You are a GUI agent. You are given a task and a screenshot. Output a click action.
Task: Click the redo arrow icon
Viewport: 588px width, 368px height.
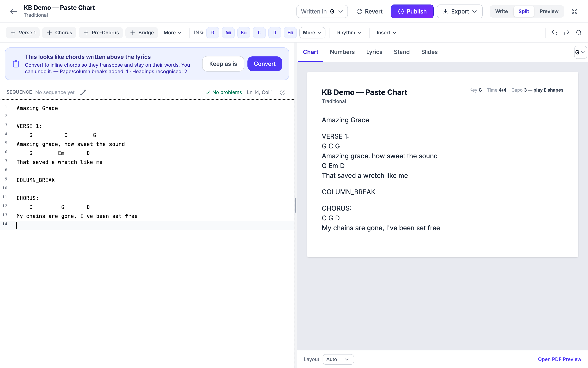pyautogui.click(x=567, y=33)
